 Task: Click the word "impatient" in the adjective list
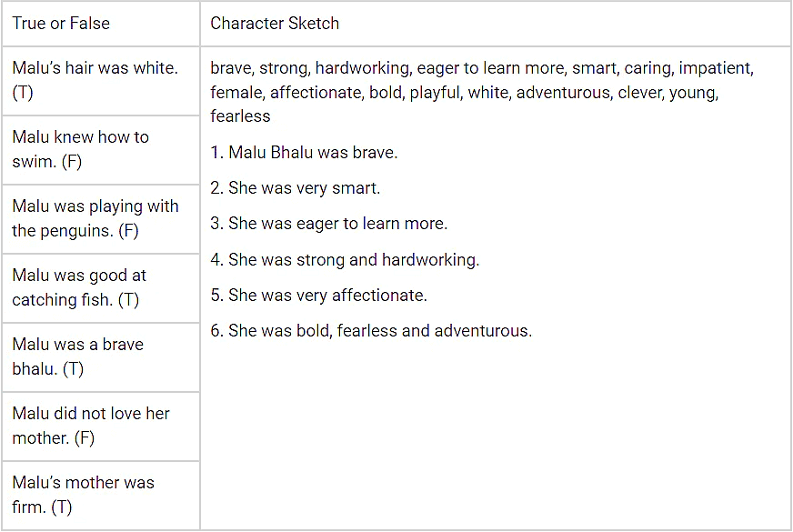[x=715, y=68]
